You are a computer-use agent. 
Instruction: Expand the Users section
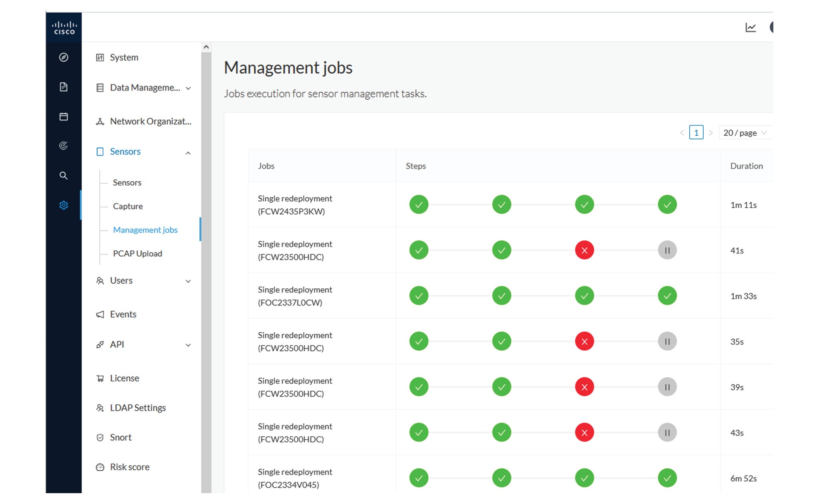coord(188,281)
